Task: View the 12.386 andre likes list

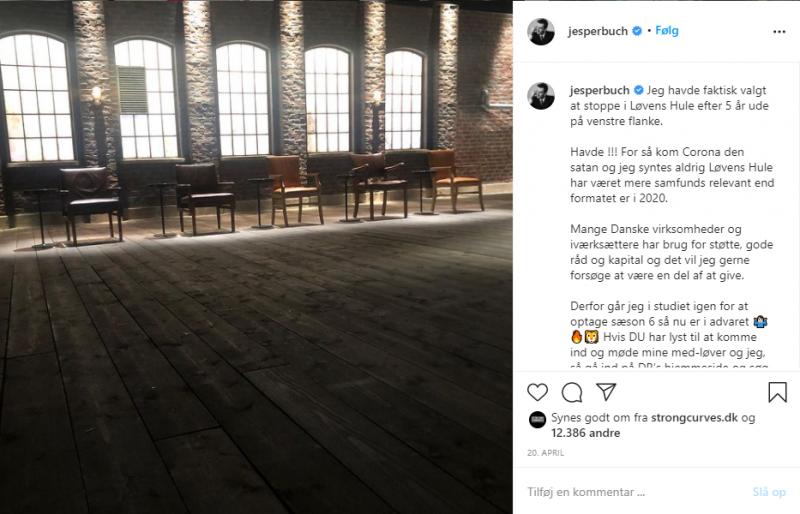Action: coord(586,433)
